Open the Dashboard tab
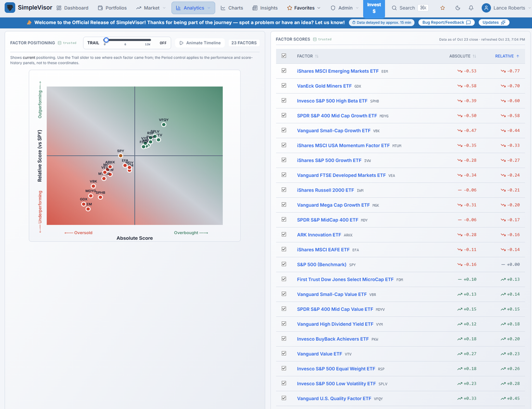The height and width of the screenshot is (409, 532). (x=72, y=8)
